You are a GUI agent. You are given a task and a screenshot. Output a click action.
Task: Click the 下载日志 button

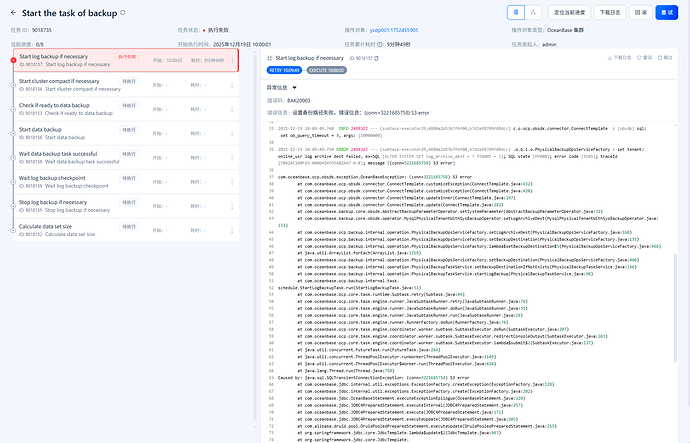610,12
